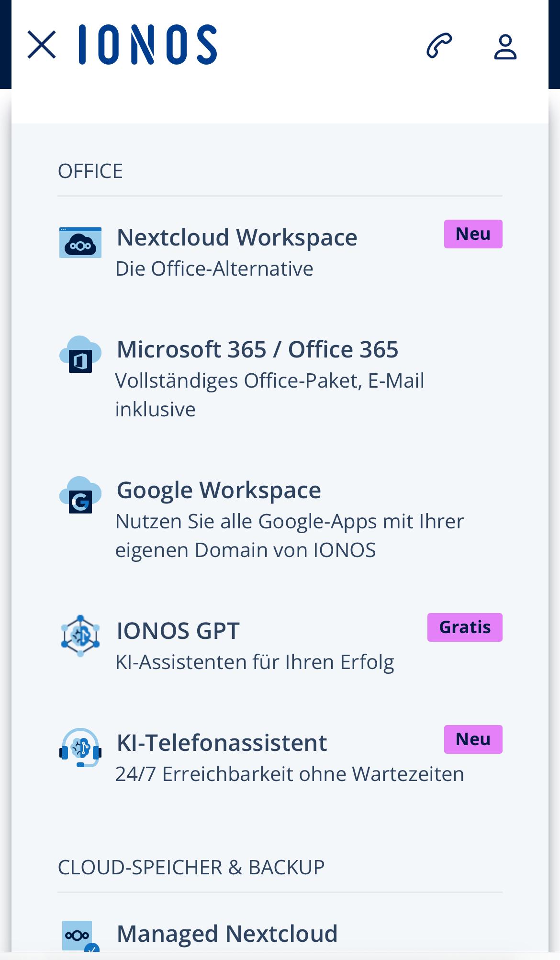Click the KI-Telefonassistent headset icon

pos(80,748)
